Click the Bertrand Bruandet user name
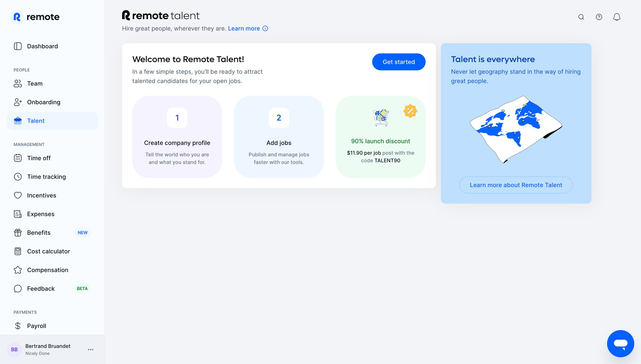Viewport: 641px width, 364px height. tap(48, 346)
